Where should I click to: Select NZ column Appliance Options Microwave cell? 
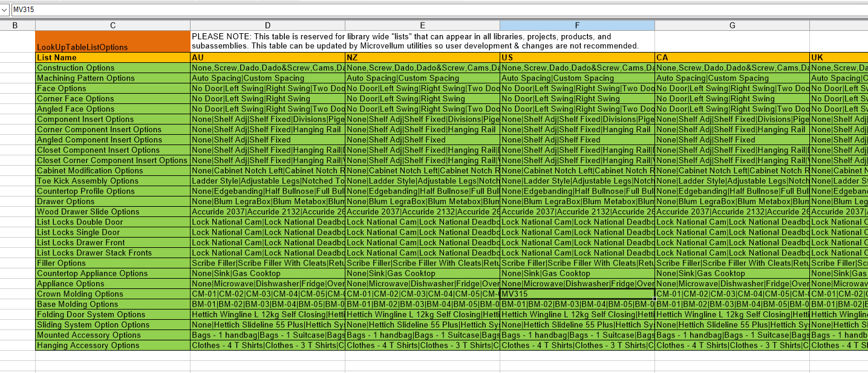pos(422,284)
